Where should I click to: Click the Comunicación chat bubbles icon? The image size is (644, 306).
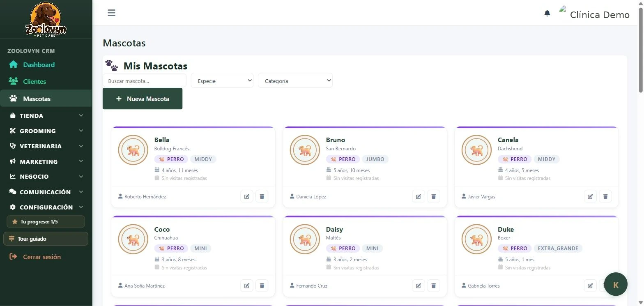coord(13,192)
